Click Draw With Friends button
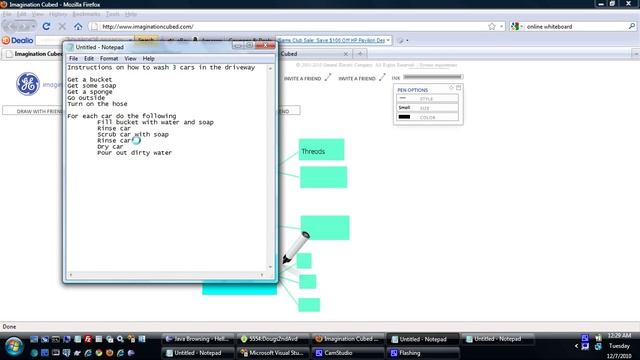Image resolution: width=640 pixels, height=360 pixels. [33, 111]
